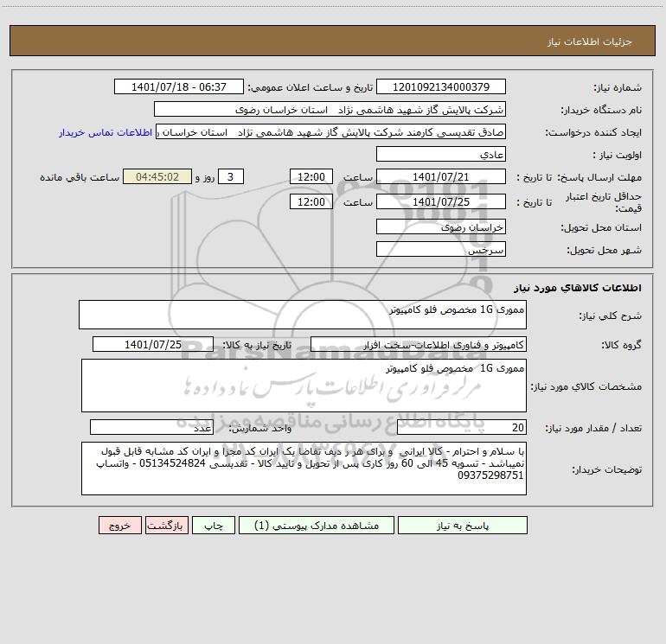Click the response deadline date 1401/07/21
Image resolution: width=666 pixels, height=644 pixels.
tap(441, 176)
